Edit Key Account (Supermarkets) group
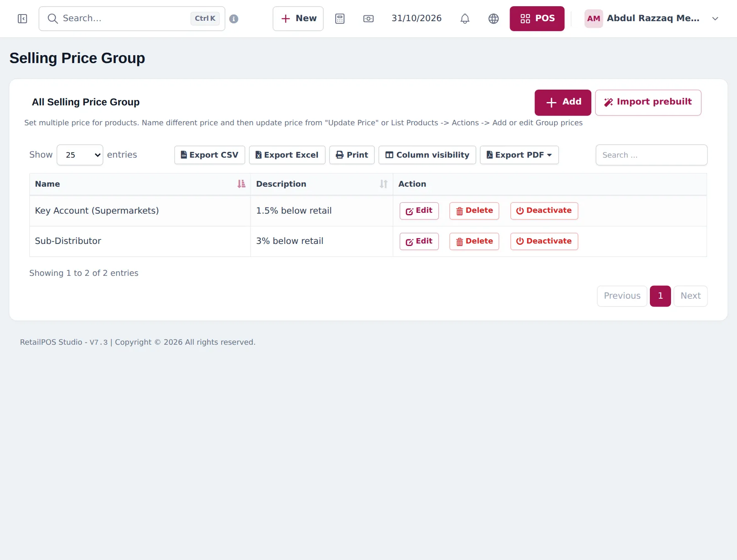Image resolution: width=737 pixels, height=560 pixels. click(x=419, y=211)
